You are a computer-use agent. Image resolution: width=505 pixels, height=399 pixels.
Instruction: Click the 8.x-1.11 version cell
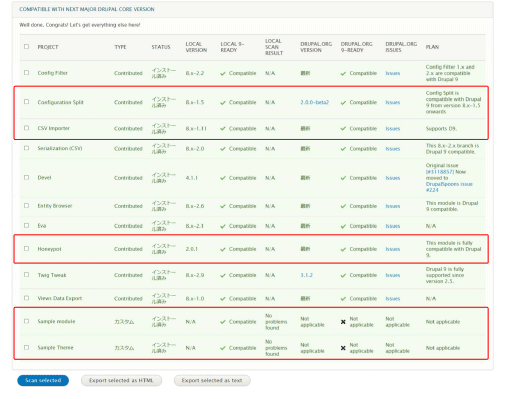[x=196, y=129]
